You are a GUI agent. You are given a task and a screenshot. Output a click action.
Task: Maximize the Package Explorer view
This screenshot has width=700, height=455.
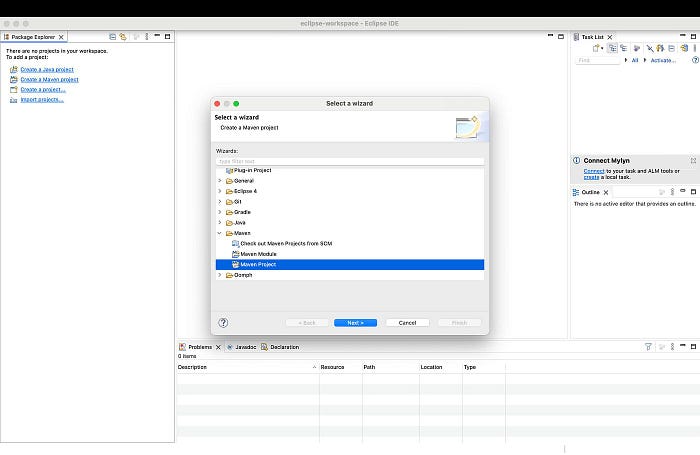168,37
